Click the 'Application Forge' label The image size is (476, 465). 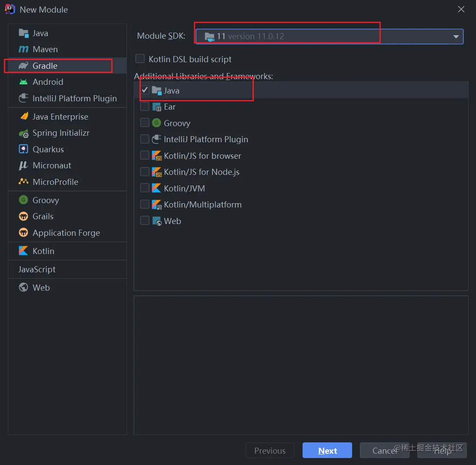[x=66, y=233]
